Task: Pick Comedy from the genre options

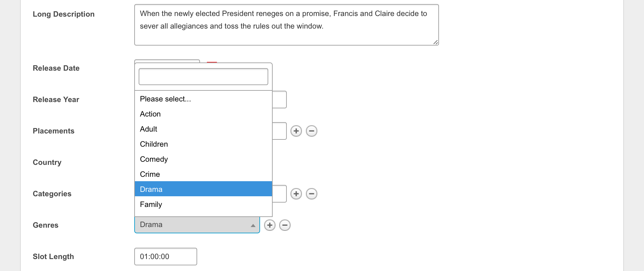Action: tap(154, 159)
